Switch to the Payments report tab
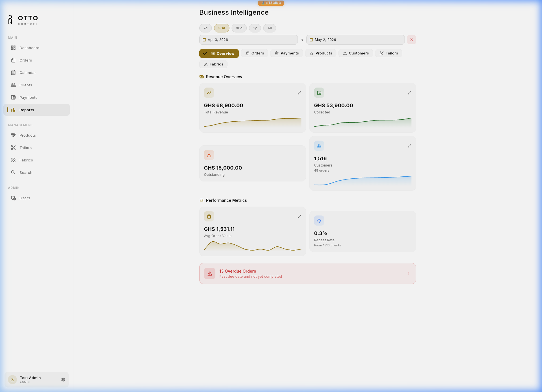This screenshot has width=542, height=392. pyautogui.click(x=287, y=53)
